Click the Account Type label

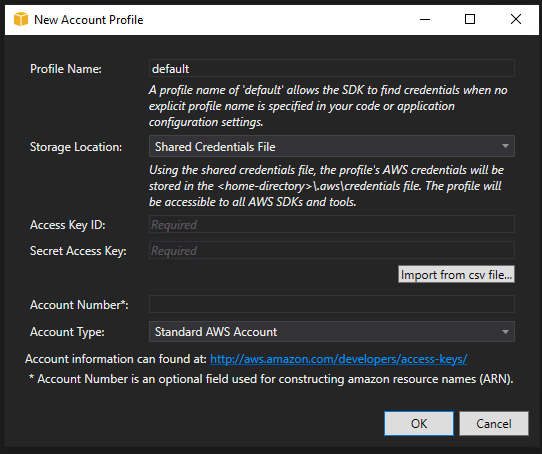pyautogui.click(x=67, y=332)
